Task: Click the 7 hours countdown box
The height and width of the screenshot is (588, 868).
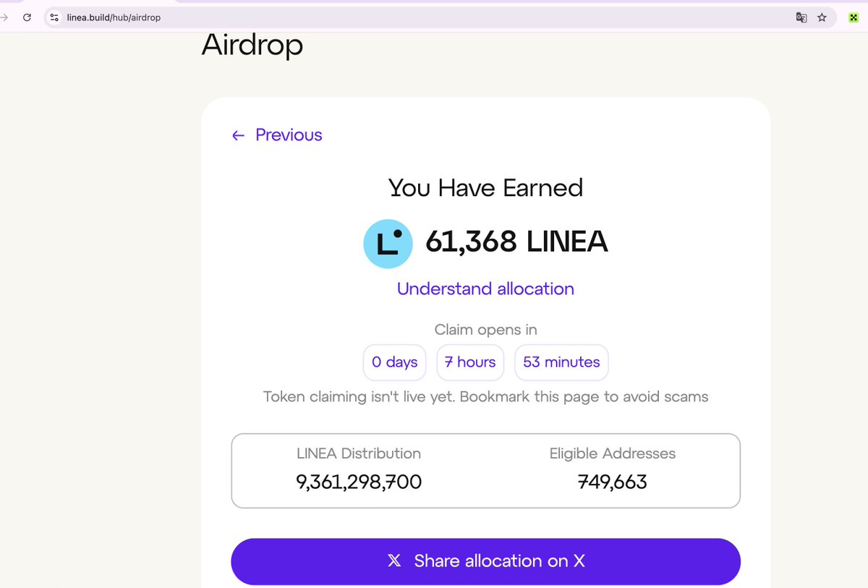Action: click(470, 362)
